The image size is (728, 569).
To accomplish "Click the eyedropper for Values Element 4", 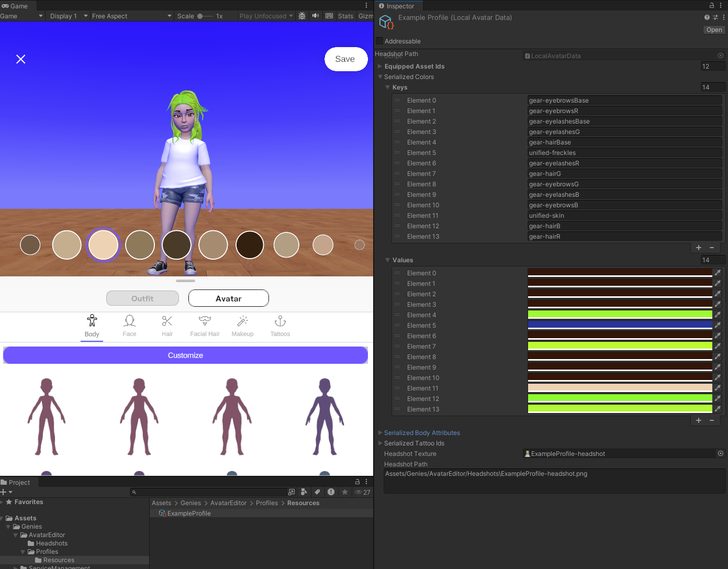I will (718, 315).
